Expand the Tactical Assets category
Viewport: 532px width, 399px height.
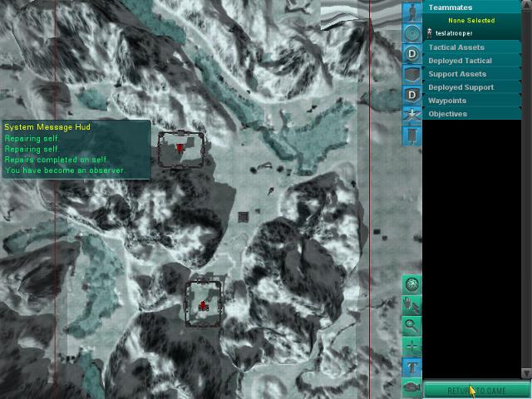tap(471, 47)
